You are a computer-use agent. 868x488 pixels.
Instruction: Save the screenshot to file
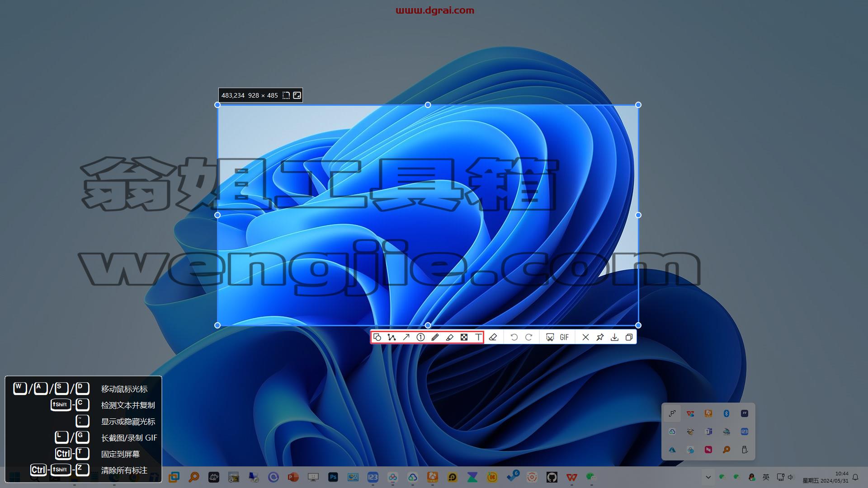click(x=614, y=337)
